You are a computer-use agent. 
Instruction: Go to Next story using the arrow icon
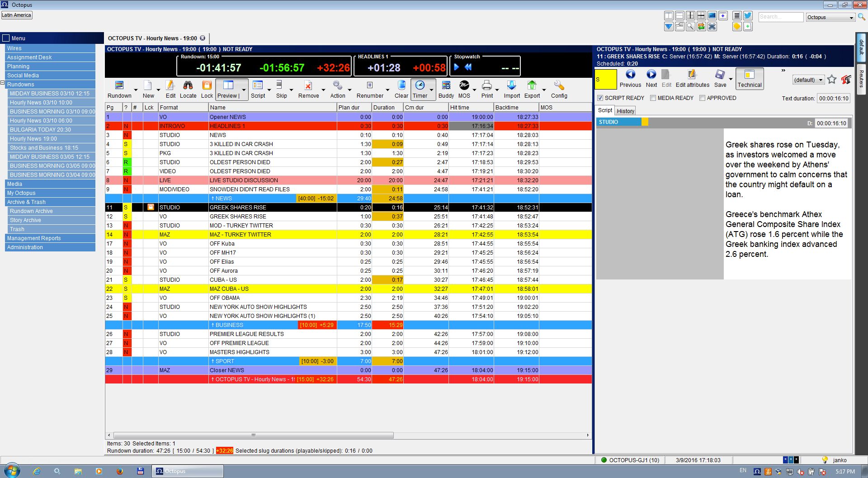[651, 75]
